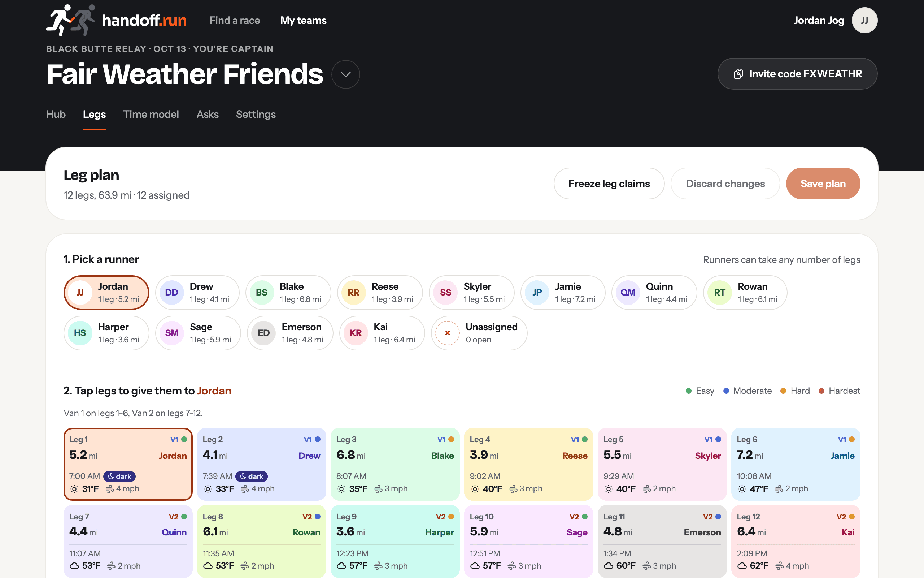Click the Invite code FXWEATHR text
This screenshot has width=924, height=578.
click(806, 74)
